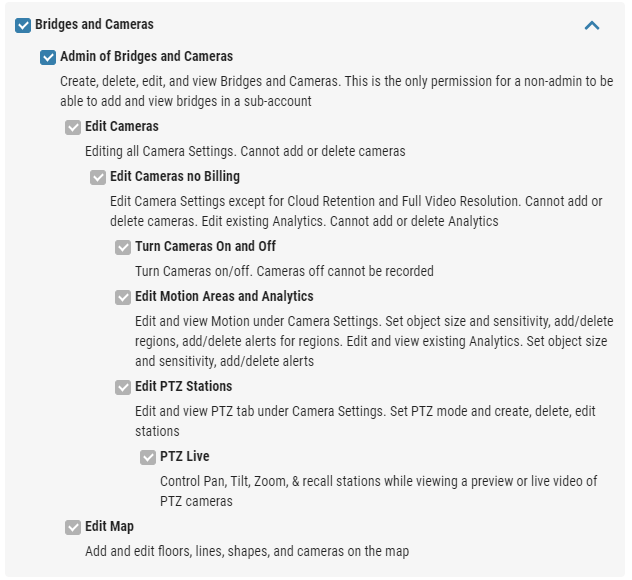The image size is (632, 580).
Task: Collapse the Bridges and Cameras section chevron
Action: [592, 26]
